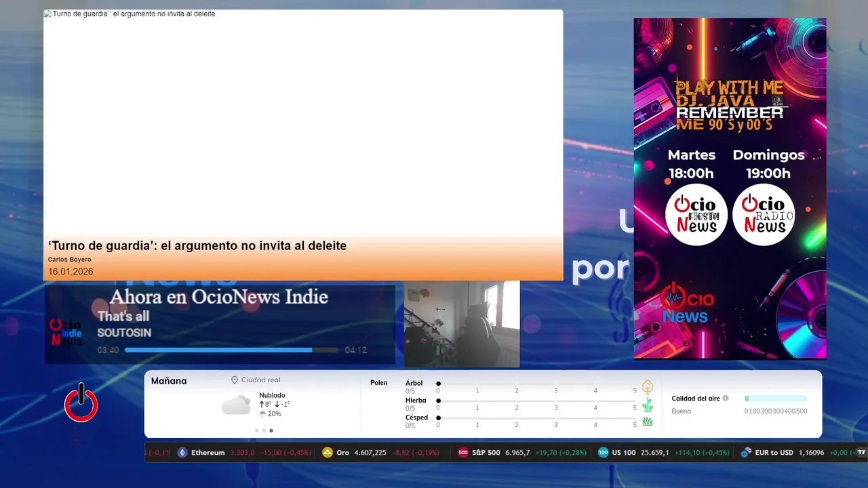Click the Oro gold icon in ticker
The height and width of the screenshot is (488, 868).
coord(328,452)
